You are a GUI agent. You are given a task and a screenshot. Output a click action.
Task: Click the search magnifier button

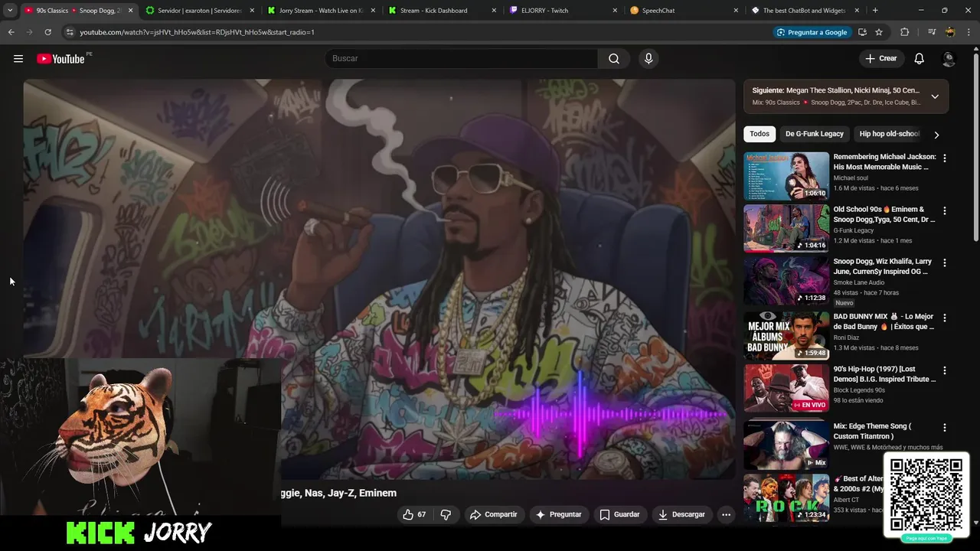click(x=613, y=59)
